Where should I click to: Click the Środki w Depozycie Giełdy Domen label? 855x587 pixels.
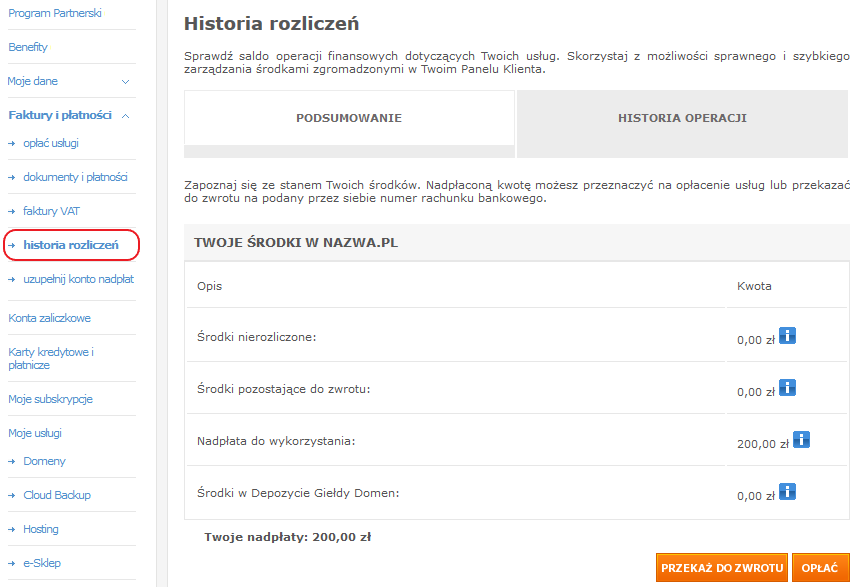[x=298, y=493]
